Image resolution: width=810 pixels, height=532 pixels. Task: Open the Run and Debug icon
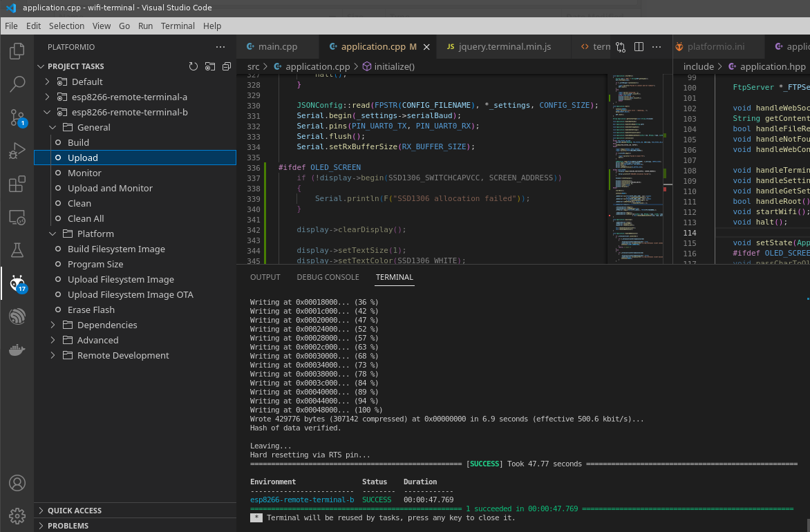click(x=17, y=151)
